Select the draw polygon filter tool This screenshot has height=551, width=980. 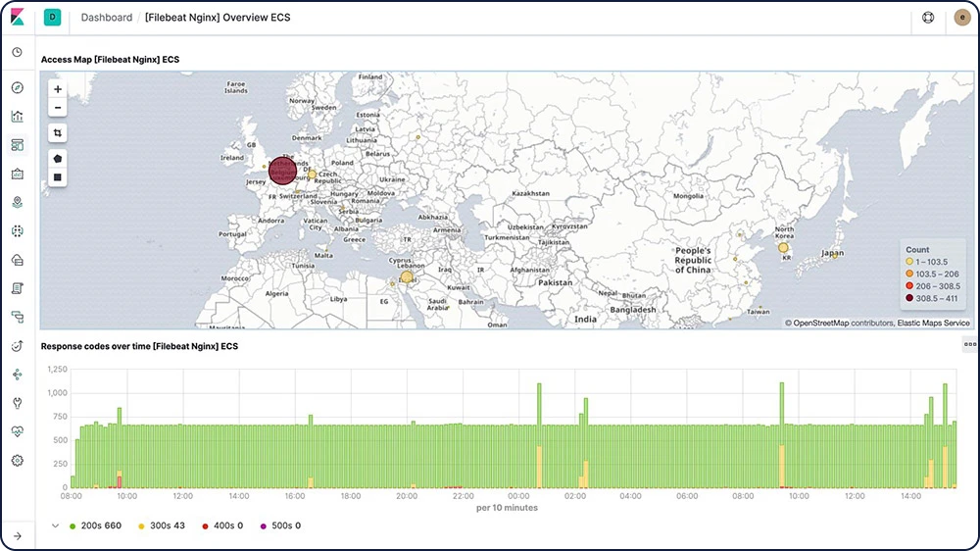tap(58, 159)
